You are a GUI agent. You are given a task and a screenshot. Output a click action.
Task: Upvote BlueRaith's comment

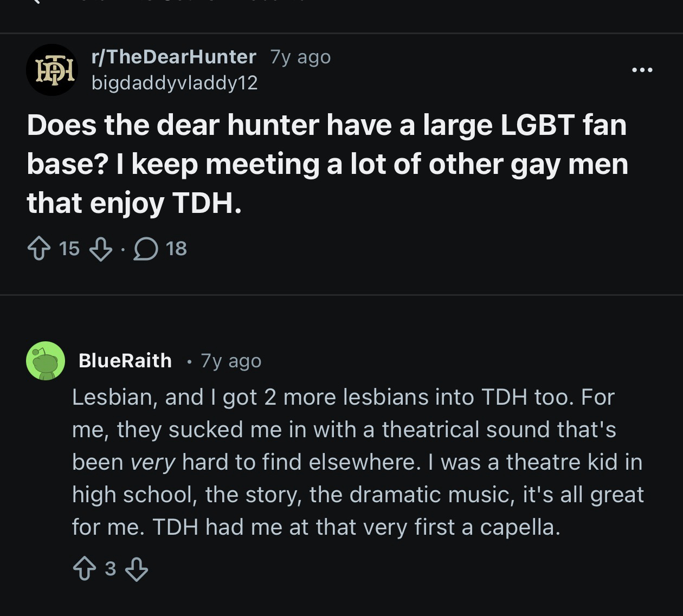84,569
